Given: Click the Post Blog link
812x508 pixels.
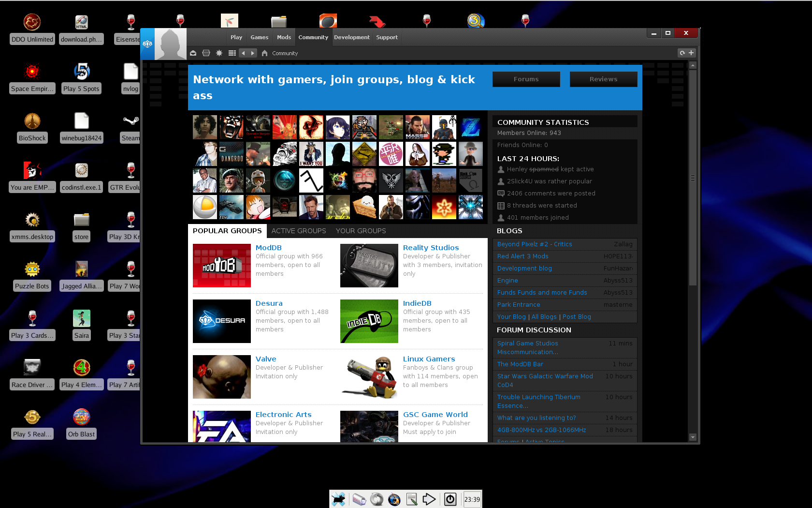Looking at the screenshot, I should click(577, 317).
